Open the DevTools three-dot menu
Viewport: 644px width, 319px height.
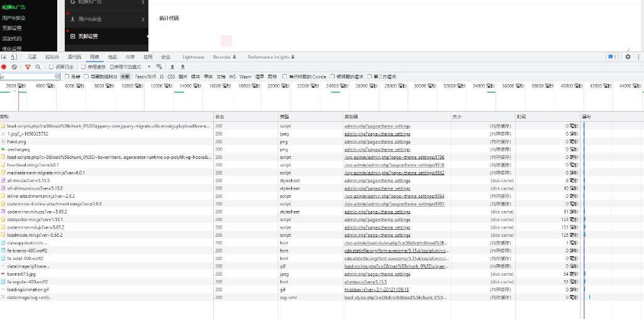click(639, 57)
